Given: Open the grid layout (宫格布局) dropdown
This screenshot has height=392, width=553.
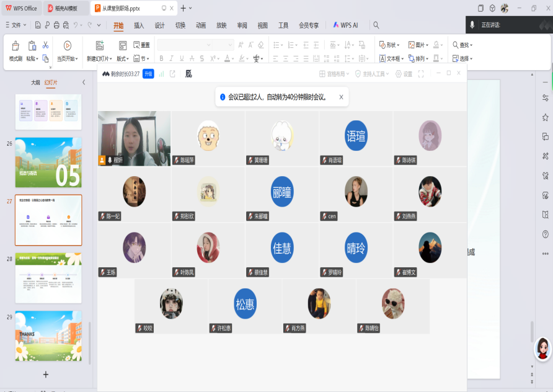Looking at the screenshot, I should pyautogui.click(x=334, y=74).
